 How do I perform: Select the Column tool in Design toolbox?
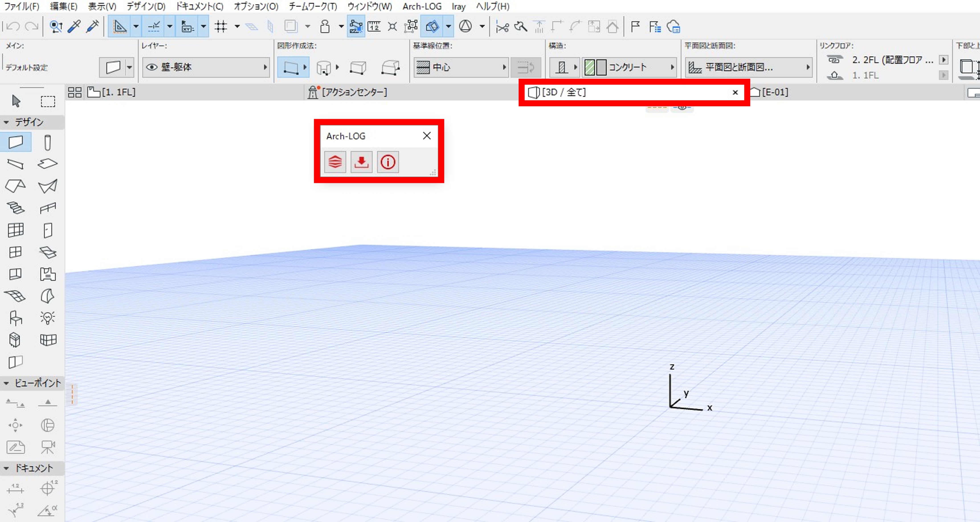pyautogui.click(x=48, y=142)
